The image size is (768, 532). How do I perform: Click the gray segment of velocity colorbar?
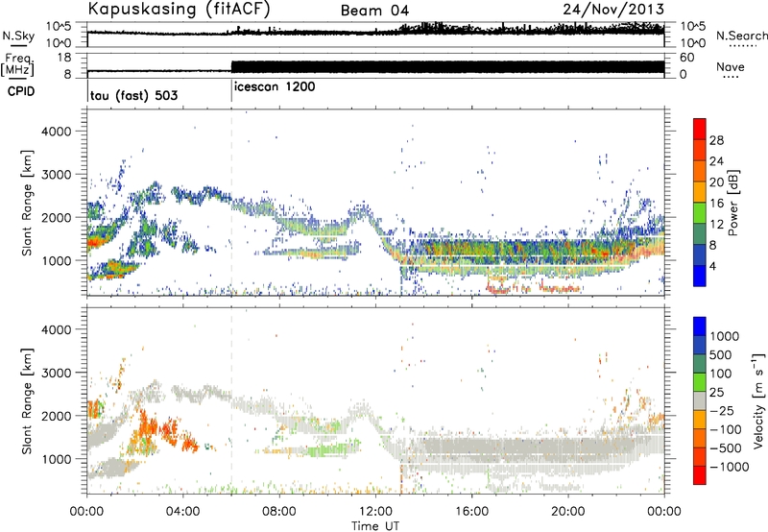pyautogui.click(x=700, y=400)
